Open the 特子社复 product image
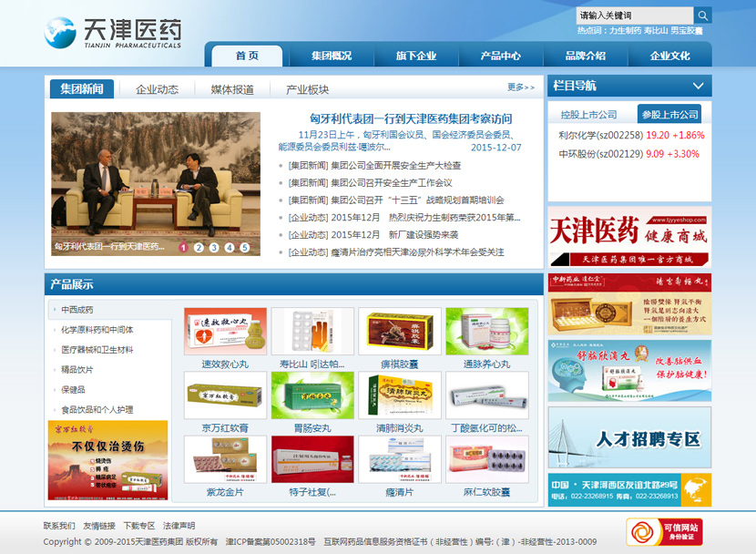 coord(312,459)
